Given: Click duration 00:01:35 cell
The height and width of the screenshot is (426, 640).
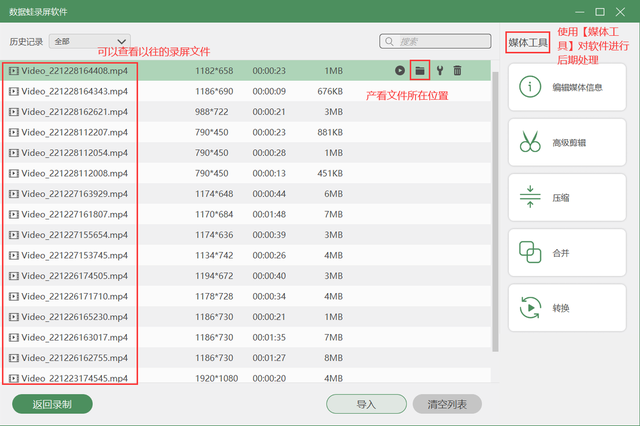Looking at the screenshot, I should click(269, 337).
